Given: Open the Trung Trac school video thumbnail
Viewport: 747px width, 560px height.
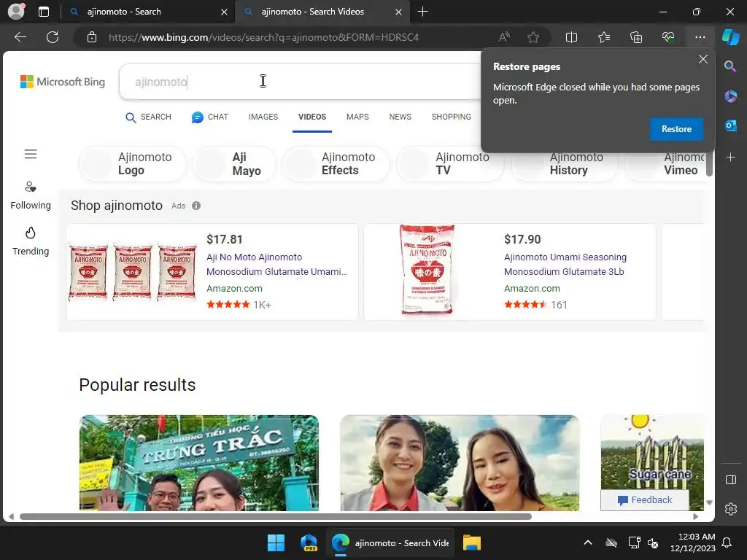Looking at the screenshot, I should pos(198,463).
